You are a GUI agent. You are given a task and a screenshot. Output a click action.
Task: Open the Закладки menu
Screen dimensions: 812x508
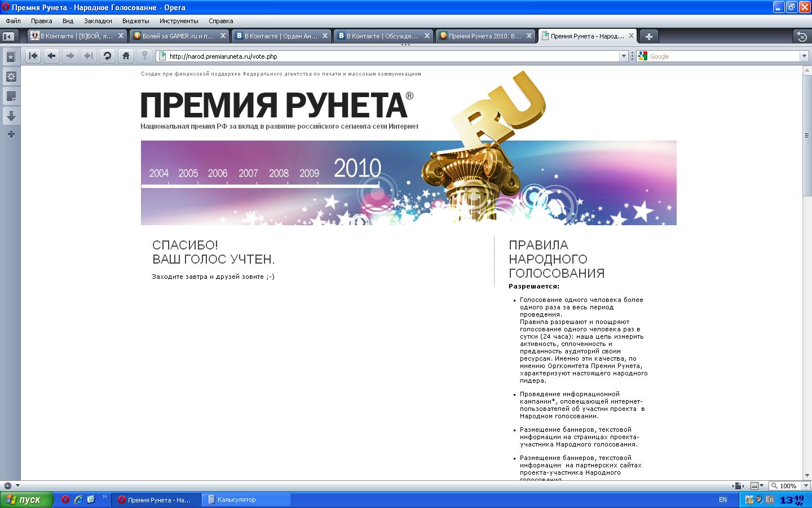(98, 21)
